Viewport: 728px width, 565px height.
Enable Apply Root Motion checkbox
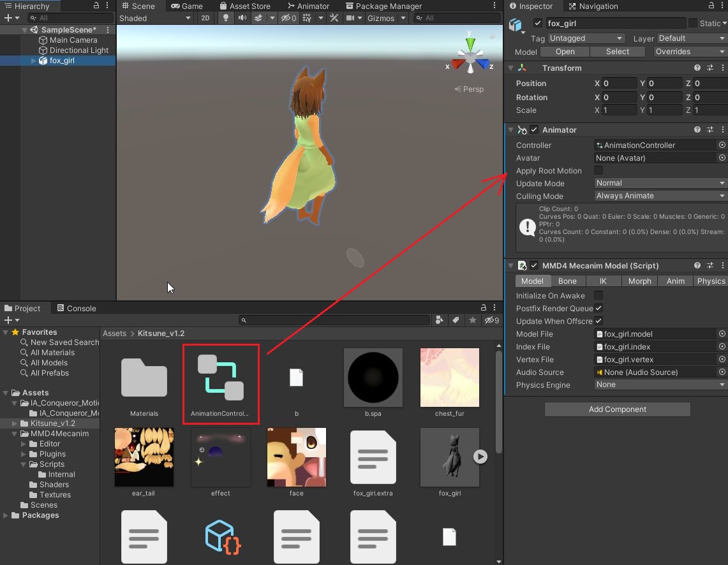[x=598, y=171]
